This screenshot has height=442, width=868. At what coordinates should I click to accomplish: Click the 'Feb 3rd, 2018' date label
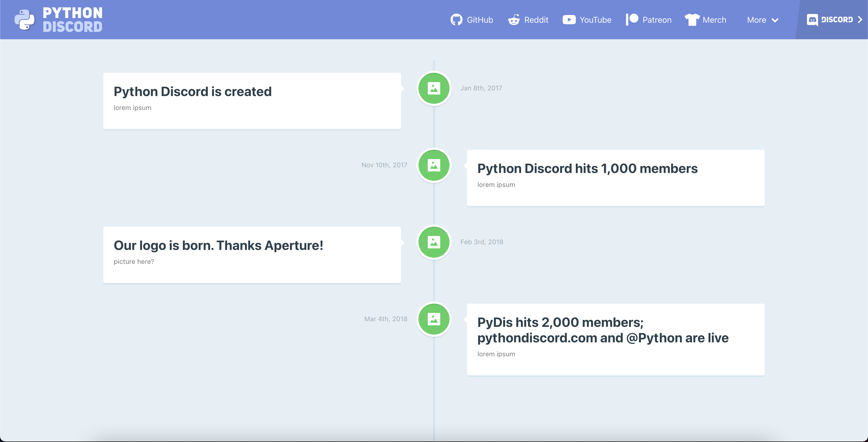point(482,242)
